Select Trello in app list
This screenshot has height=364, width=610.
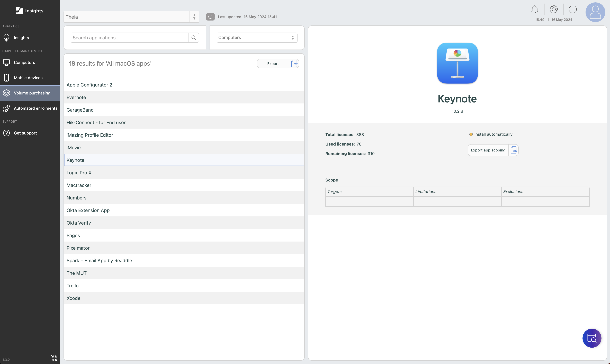pos(184,285)
